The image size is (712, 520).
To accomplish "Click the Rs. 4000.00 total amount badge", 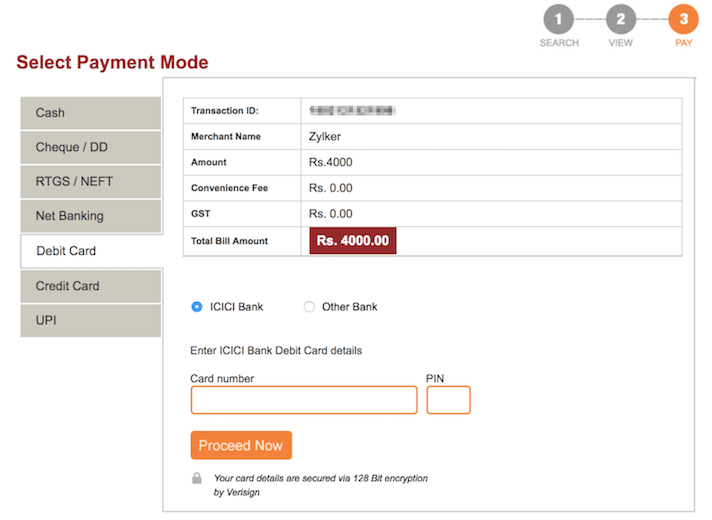I will (x=353, y=241).
